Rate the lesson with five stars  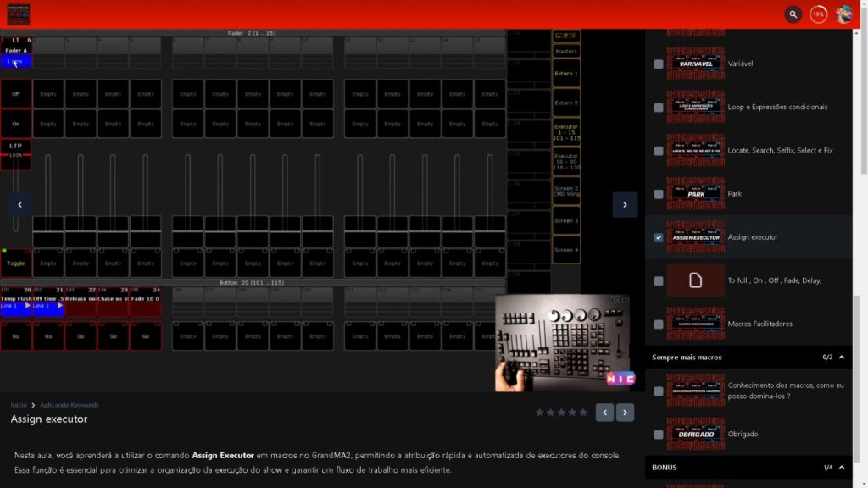coord(582,413)
